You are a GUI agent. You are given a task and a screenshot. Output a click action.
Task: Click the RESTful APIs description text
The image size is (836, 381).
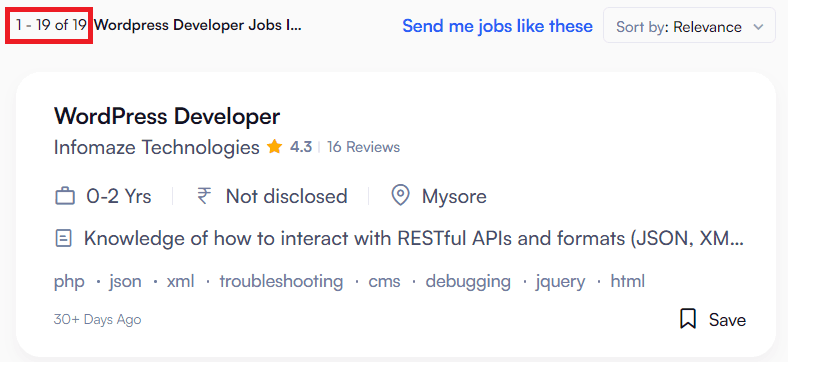413,238
